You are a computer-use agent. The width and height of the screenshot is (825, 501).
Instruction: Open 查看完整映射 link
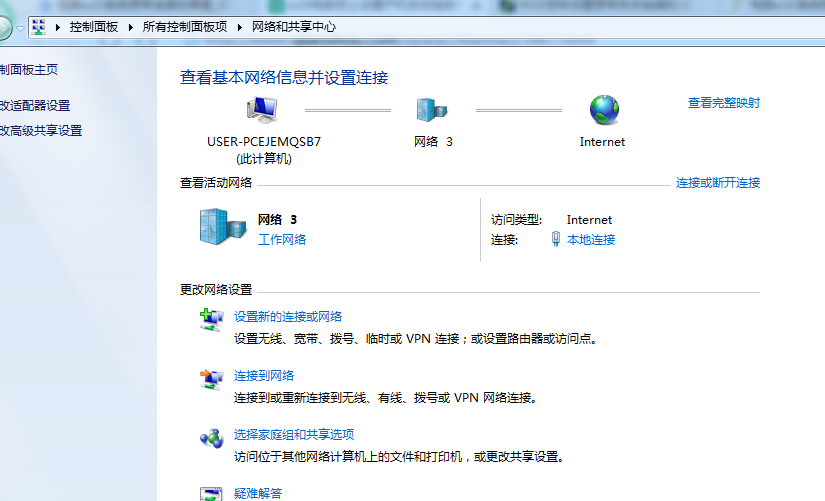(724, 103)
